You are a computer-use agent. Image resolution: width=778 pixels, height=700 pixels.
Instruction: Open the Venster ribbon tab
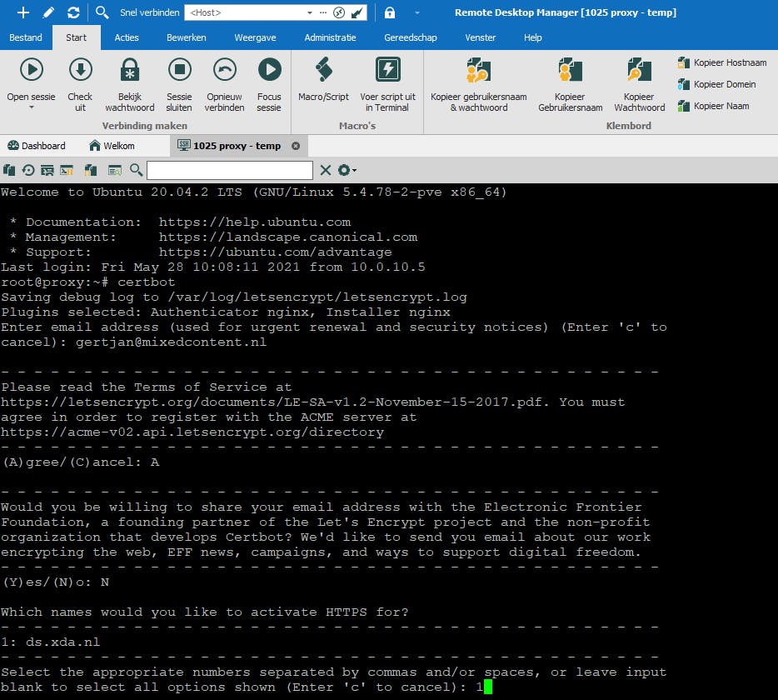coord(480,37)
